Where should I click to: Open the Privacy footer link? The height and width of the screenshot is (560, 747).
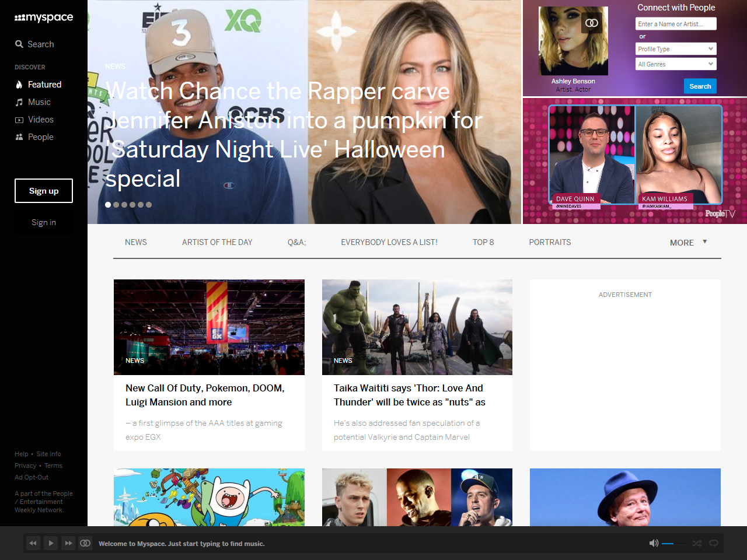click(x=26, y=466)
